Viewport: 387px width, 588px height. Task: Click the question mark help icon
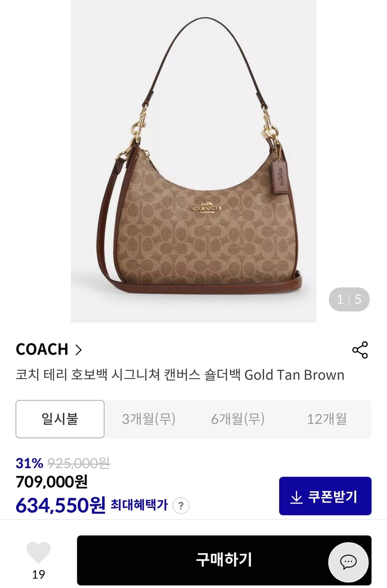181,506
